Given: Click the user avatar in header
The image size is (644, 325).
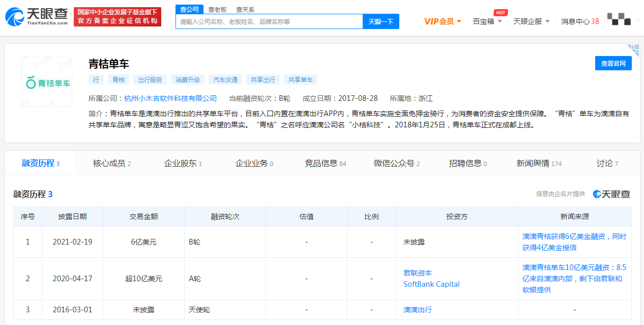Looking at the screenshot, I should pyautogui.click(x=619, y=20).
